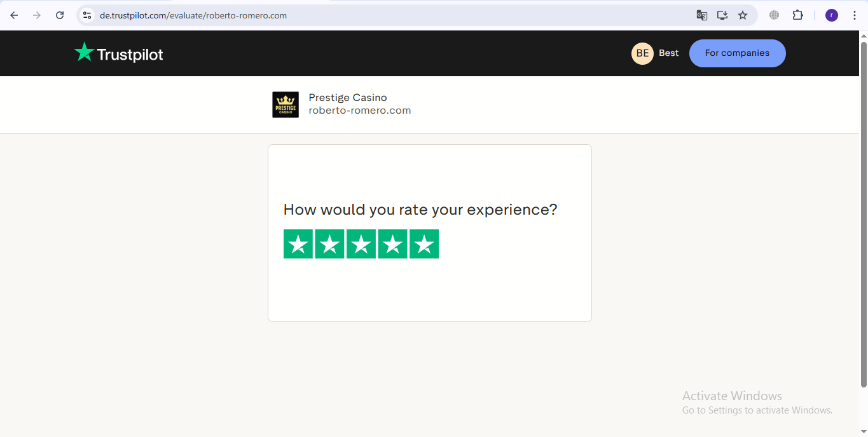Bookmark this page with the star icon
The height and width of the screenshot is (437, 868).
[x=743, y=15]
